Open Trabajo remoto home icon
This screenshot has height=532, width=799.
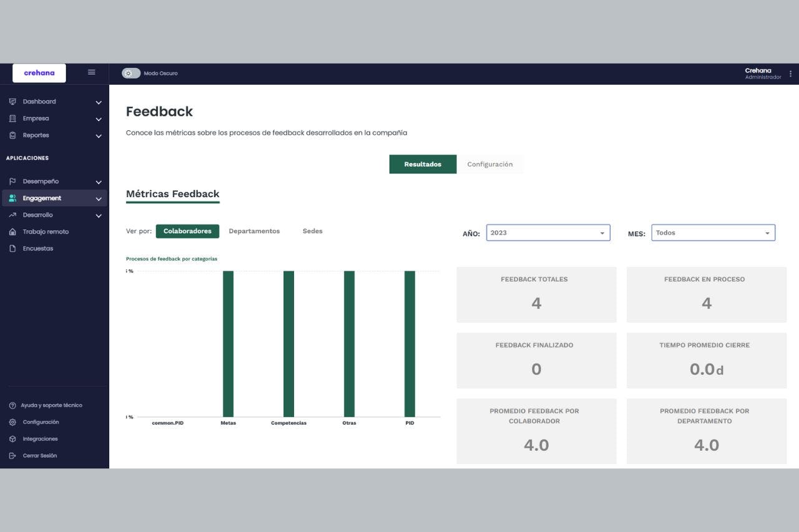point(12,232)
